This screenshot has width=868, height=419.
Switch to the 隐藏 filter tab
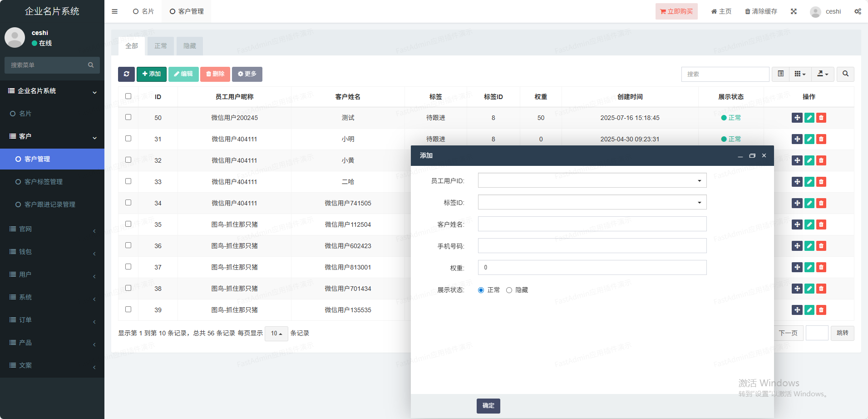189,46
